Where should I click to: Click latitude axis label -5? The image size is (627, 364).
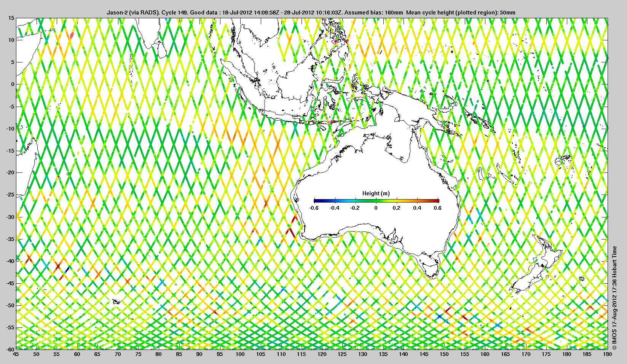coord(11,107)
